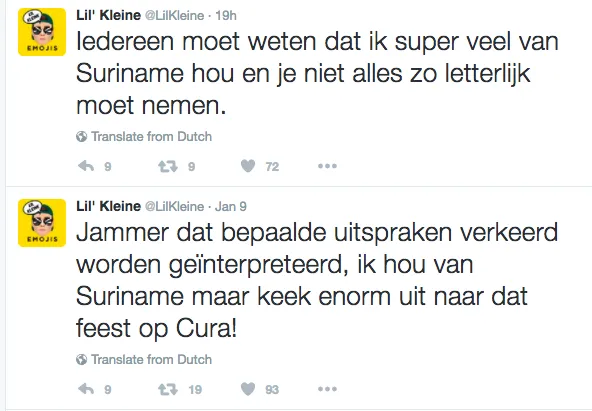Open more options on the Jan 9 tweet
Screen dimensions: 592x411
(327, 389)
